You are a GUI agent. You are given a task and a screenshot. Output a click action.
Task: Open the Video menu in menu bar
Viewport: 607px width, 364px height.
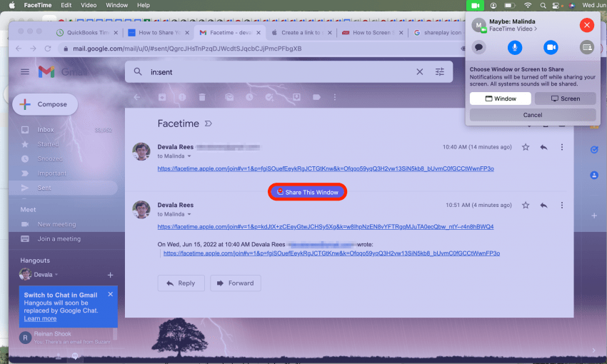[89, 5]
